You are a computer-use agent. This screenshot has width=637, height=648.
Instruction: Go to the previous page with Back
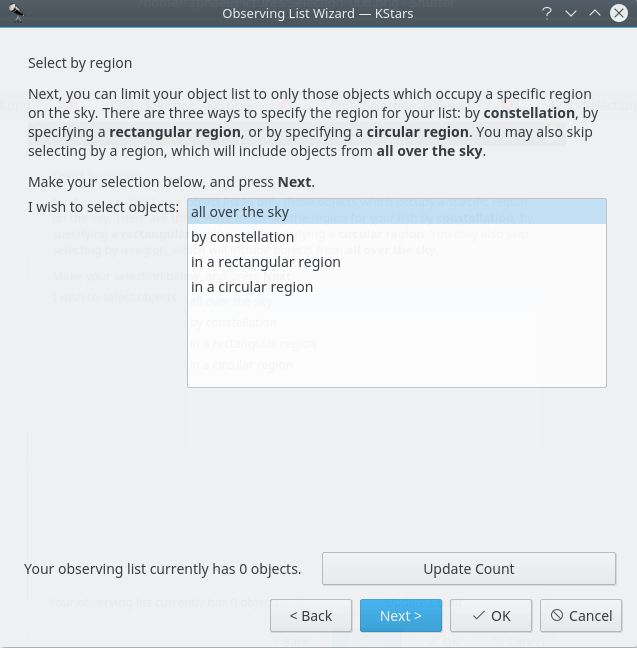tap(311, 616)
